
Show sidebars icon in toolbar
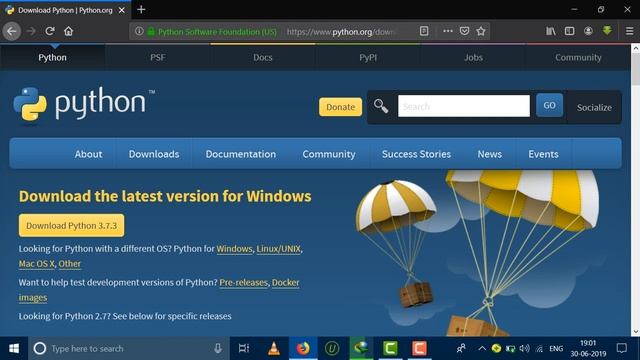pos(569,31)
